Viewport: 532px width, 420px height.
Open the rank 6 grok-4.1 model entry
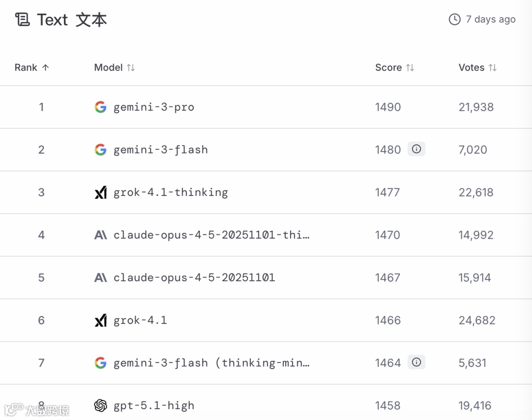coord(140,320)
